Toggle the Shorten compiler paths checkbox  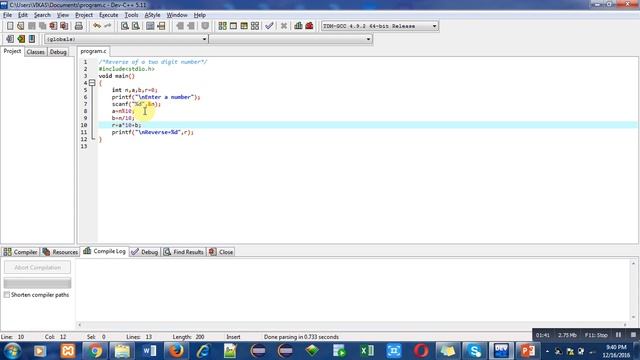[7, 295]
